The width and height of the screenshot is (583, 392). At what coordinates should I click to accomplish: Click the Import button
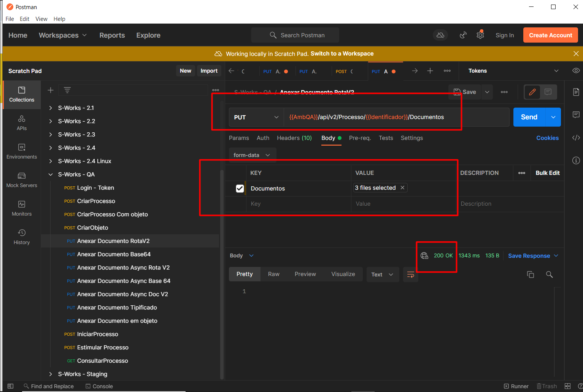(x=209, y=71)
